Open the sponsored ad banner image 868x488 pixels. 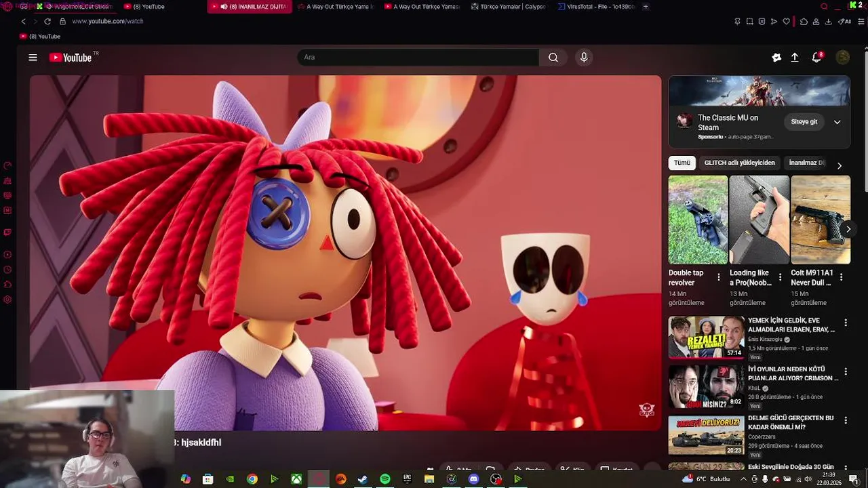click(x=759, y=91)
